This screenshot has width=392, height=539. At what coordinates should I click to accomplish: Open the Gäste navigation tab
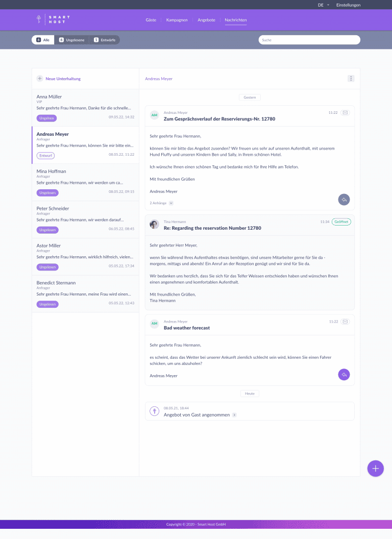151,20
